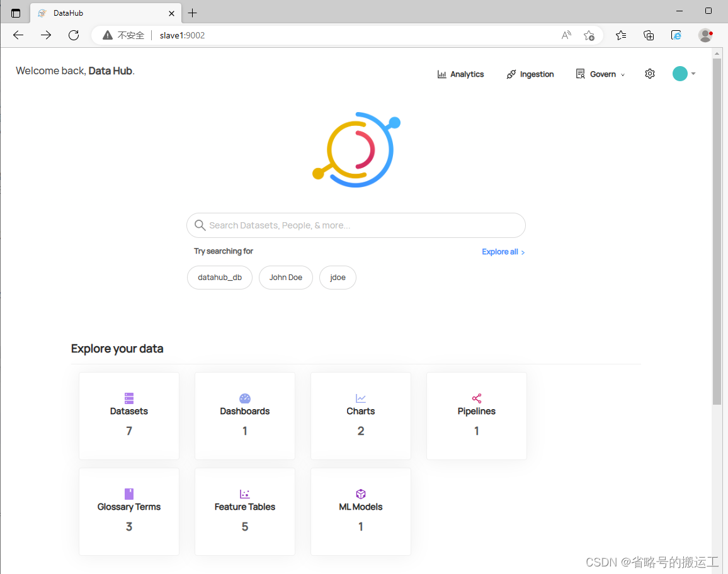728x574 pixels.
Task: Open browser collections icon
Action: (649, 35)
